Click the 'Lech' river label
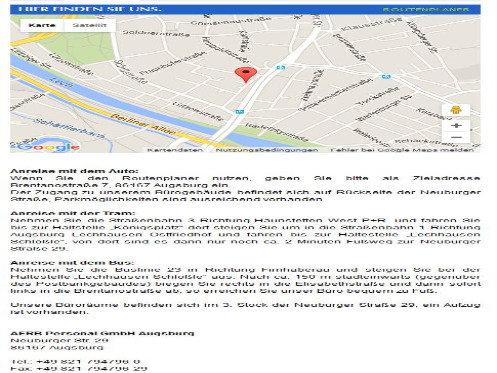 (61, 82)
